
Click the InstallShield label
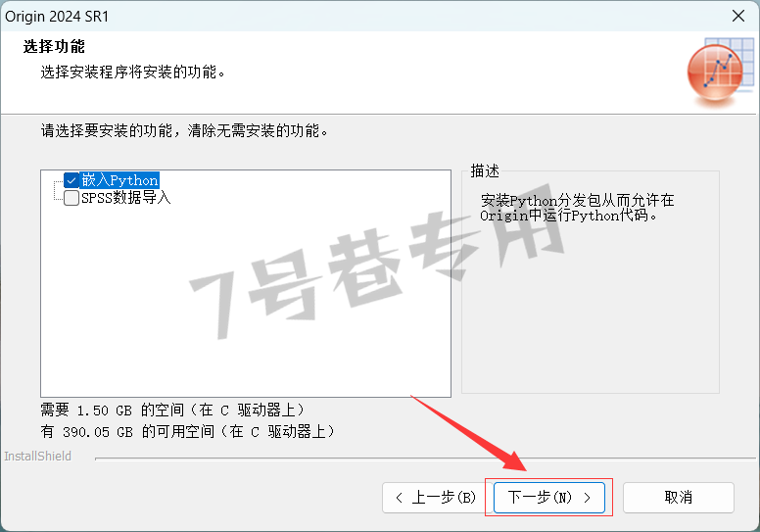pyautogui.click(x=38, y=456)
